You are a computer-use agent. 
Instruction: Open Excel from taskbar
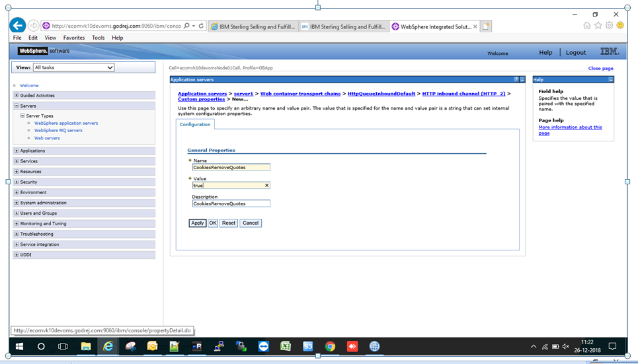(x=286, y=347)
